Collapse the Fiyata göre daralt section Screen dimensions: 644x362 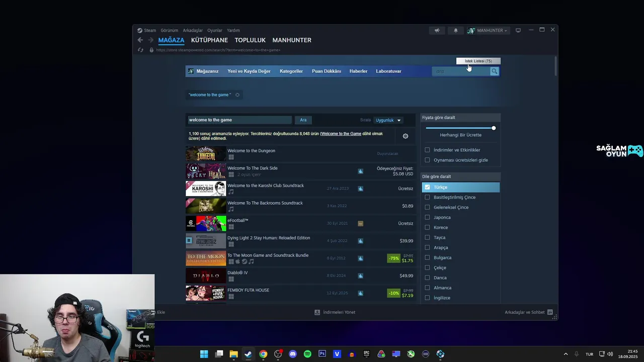[460, 118]
